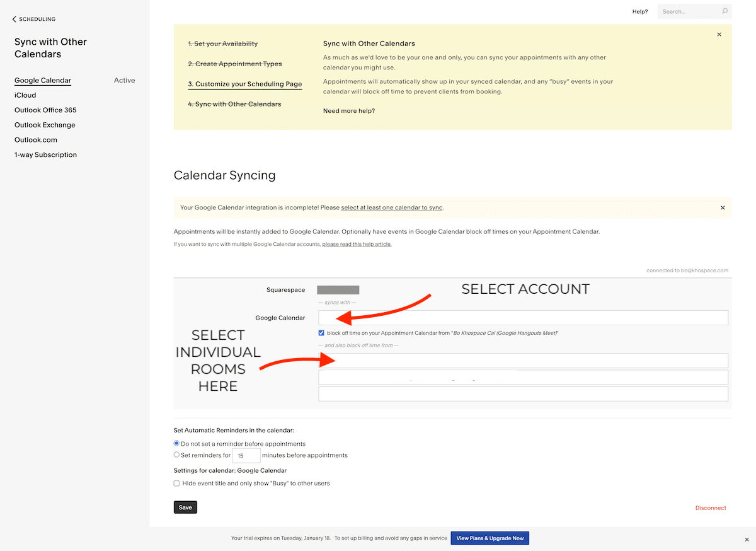Close the yellow onboarding panel
This screenshot has height=551, width=756.
point(719,35)
